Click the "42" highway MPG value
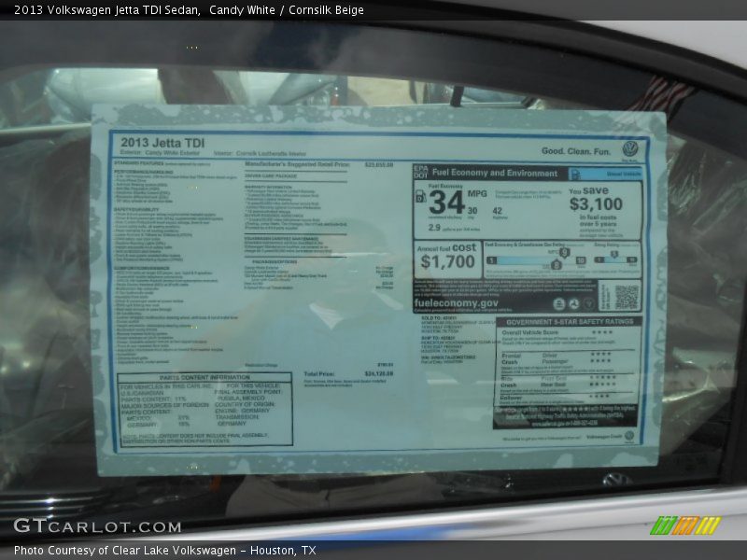747x560 pixels. (x=498, y=211)
